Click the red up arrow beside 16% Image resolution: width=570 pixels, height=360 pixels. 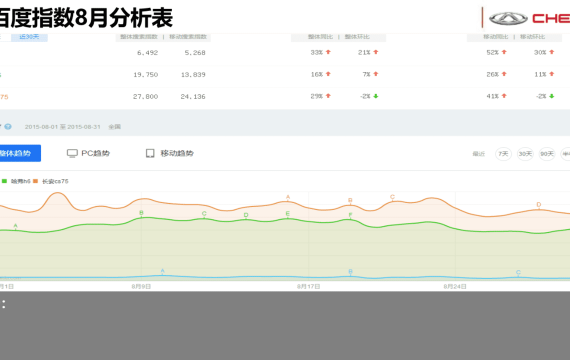[x=328, y=74]
